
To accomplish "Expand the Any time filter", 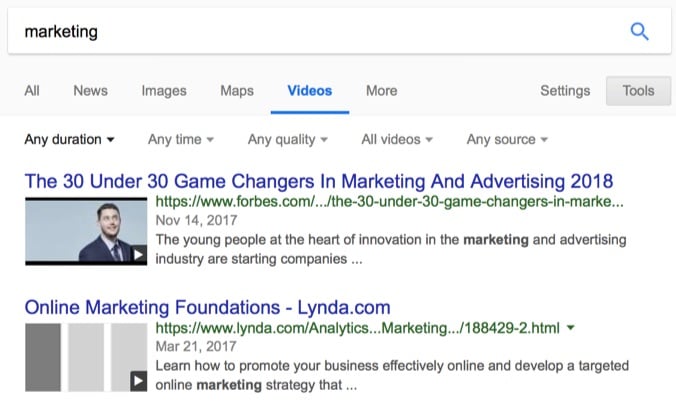I will (x=181, y=140).
